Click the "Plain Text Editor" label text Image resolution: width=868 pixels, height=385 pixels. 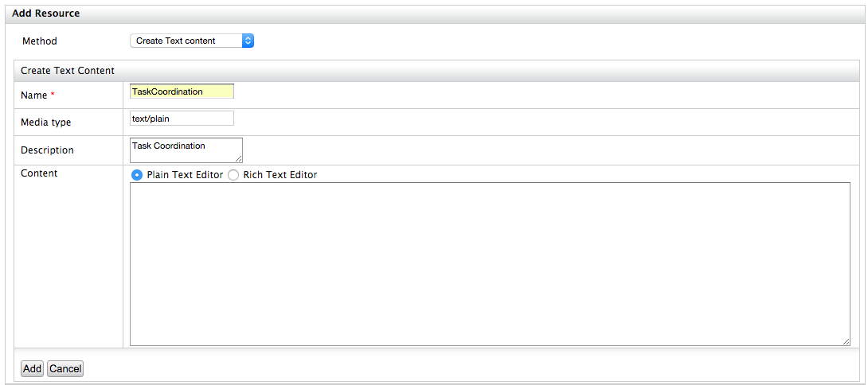coord(185,175)
